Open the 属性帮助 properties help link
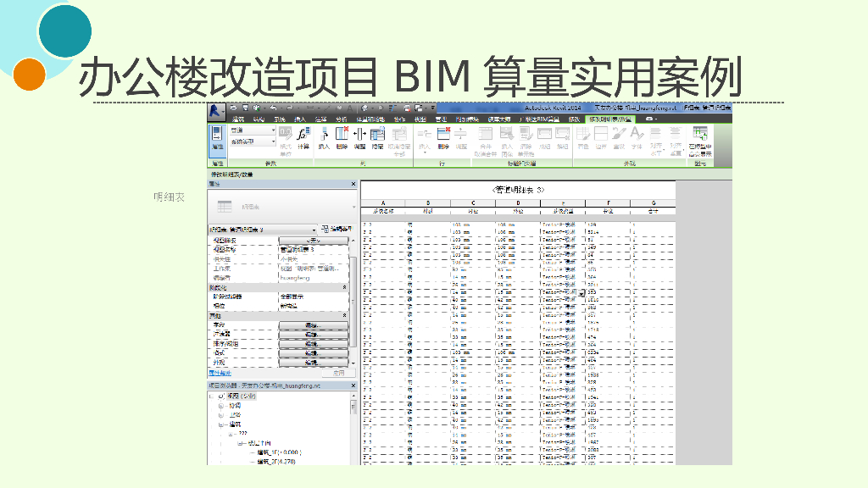The height and width of the screenshot is (488, 868). click(220, 373)
